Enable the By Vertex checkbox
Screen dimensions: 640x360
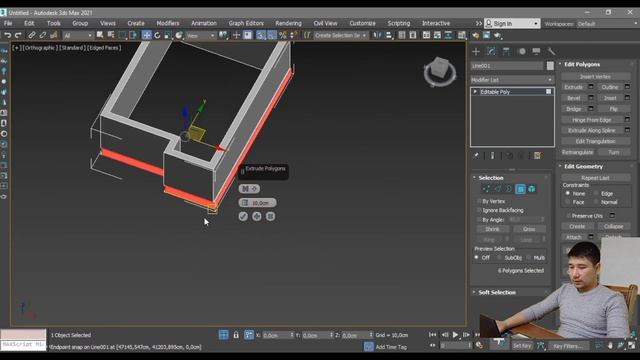479,201
